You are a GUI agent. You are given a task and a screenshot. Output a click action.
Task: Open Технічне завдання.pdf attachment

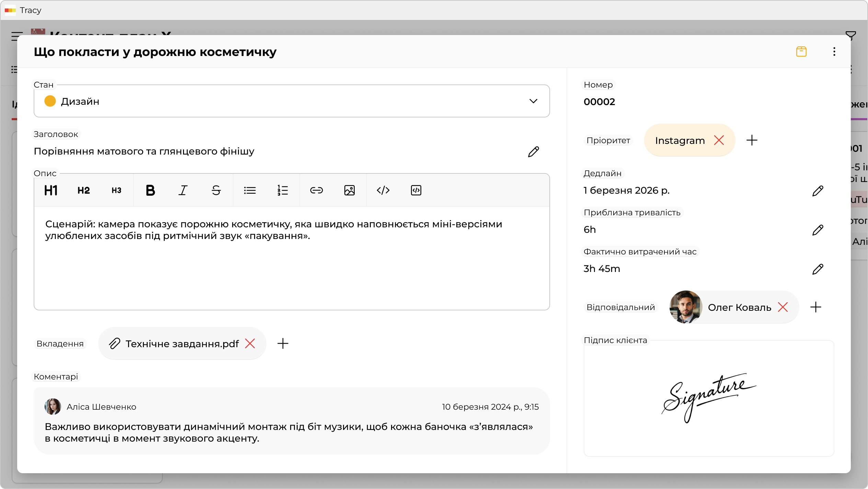tap(182, 344)
